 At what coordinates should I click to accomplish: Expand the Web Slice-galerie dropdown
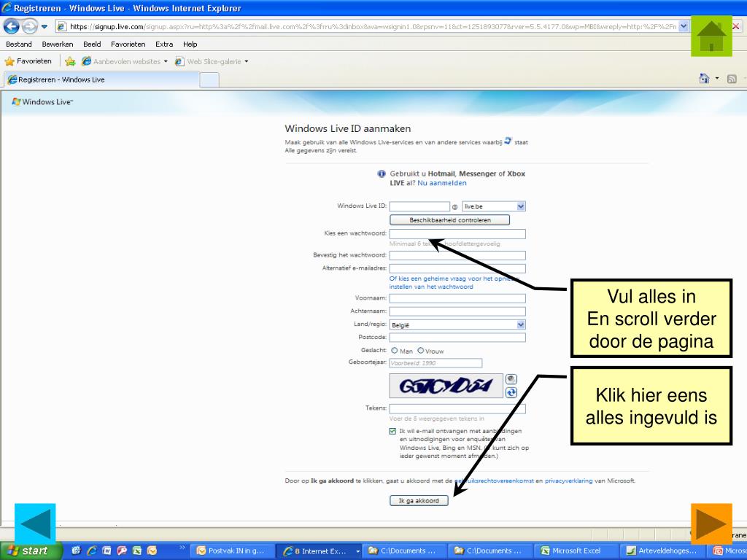(247, 61)
